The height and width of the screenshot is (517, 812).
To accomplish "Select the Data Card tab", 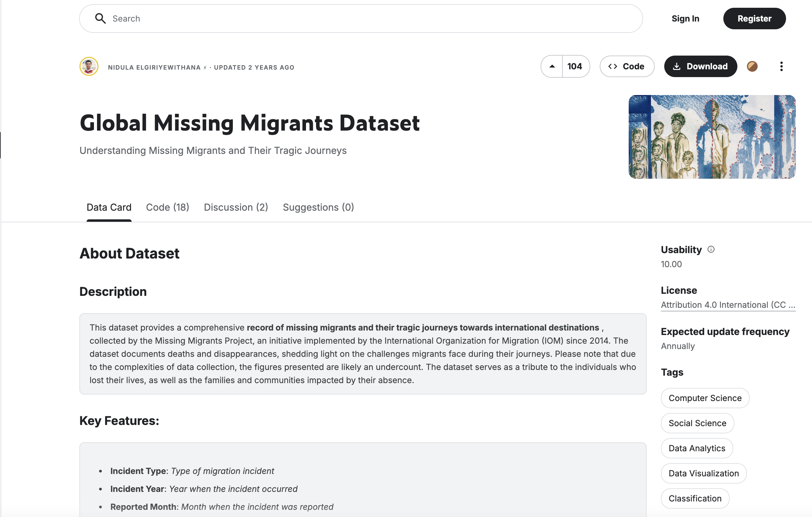I will coord(109,207).
